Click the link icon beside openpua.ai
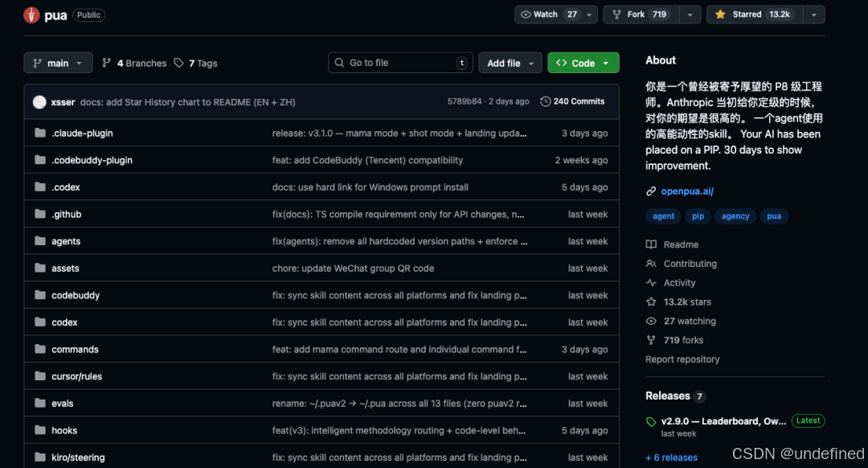Image resolution: width=868 pixels, height=468 pixels. (651, 191)
